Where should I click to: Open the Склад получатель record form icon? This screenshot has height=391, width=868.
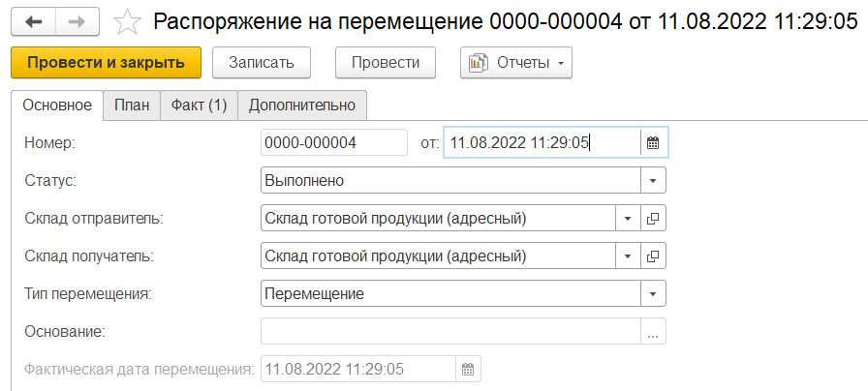pos(653,256)
